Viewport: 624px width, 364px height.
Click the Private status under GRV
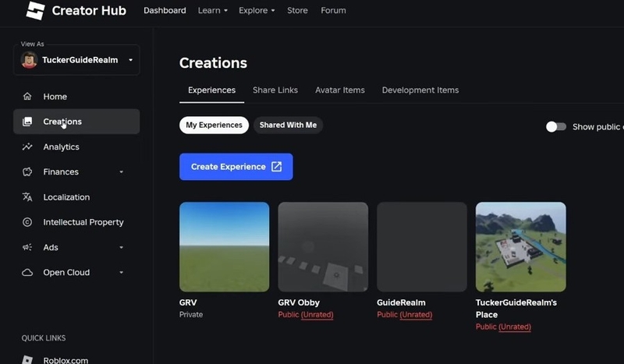[x=191, y=314]
